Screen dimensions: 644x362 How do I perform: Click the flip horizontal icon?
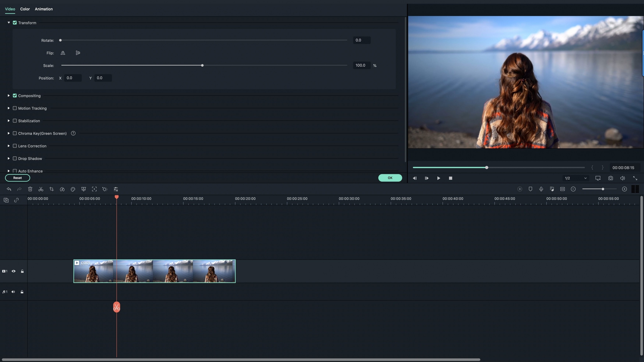point(62,53)
